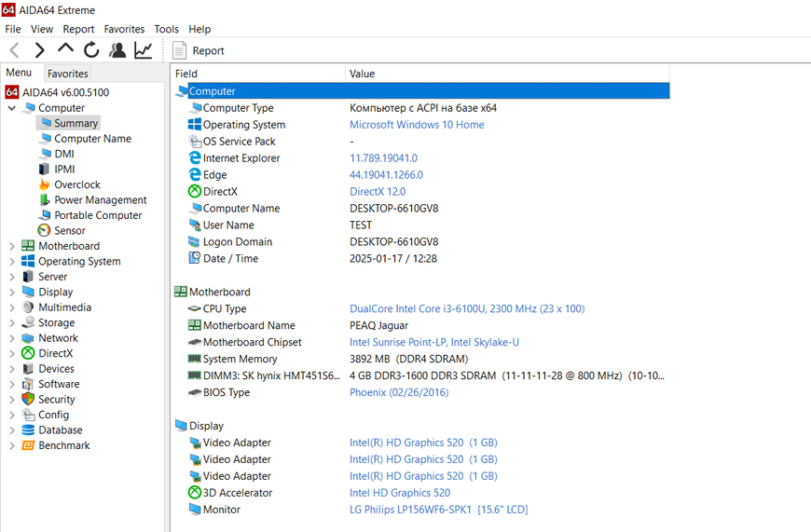This screenshot has width=811, height=532.
Task: Switch to the Favorites tab
Action: pyautogui.click(x=68, y=74)
